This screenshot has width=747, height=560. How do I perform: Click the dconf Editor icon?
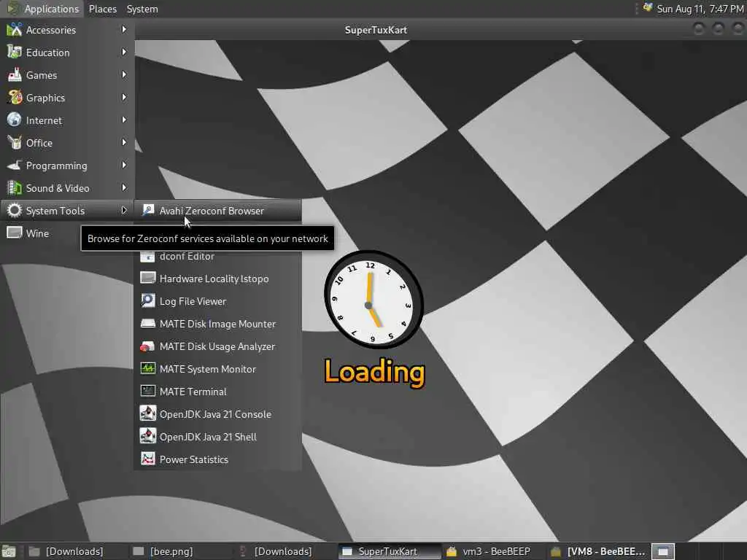(x=148, y=256)
